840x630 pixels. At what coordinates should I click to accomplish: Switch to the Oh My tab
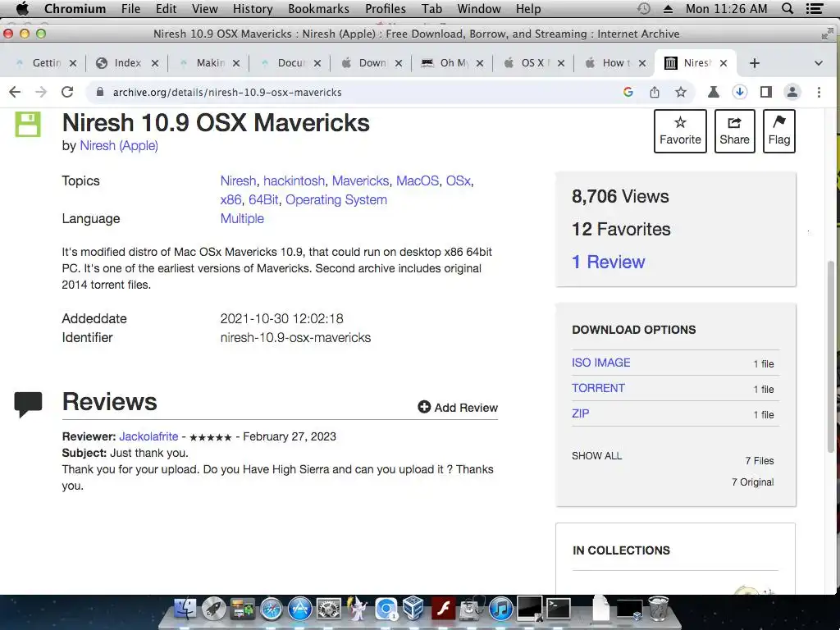[x=454, y=63]
